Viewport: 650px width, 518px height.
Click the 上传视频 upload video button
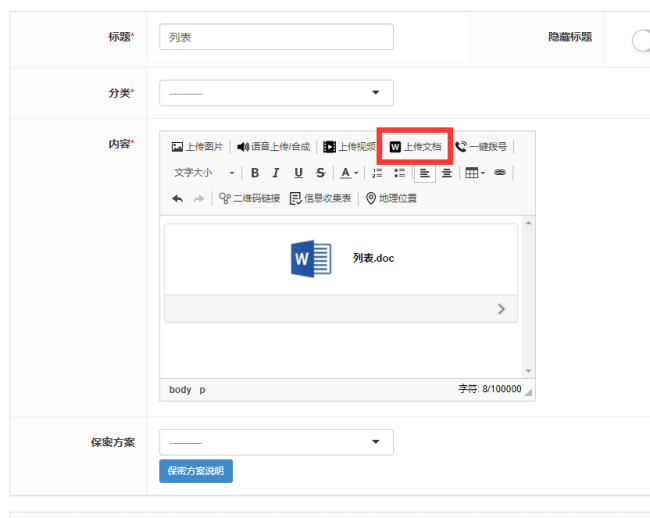(349, 147)
